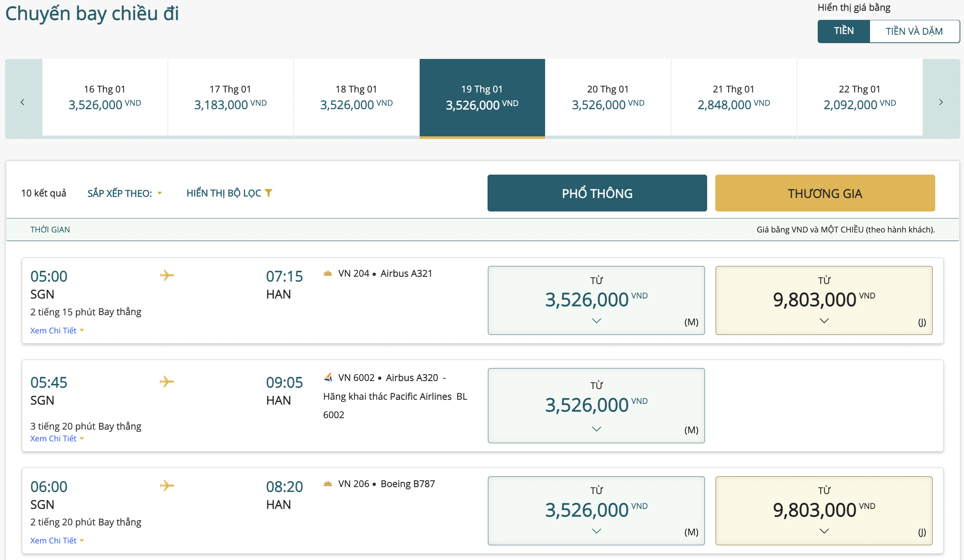Click 2 tiếng 15 phút Bay thẳng duration
The width and height of the screenshot is (964, 560).
86,312
